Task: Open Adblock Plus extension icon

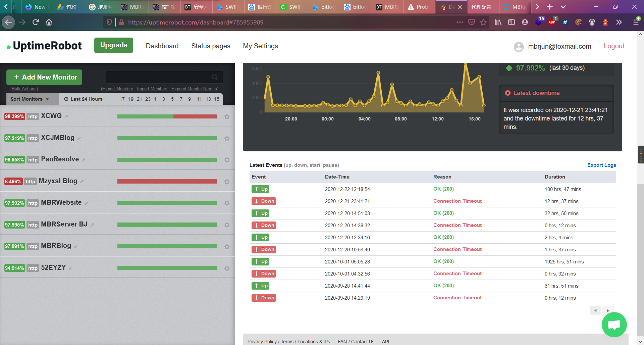Action: (552, 22)
